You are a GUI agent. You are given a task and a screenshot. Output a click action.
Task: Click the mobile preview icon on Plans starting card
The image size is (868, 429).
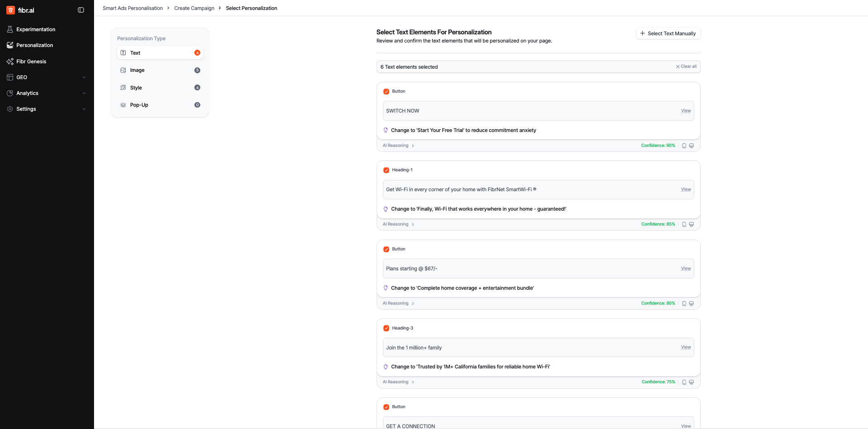click(684, 304)
